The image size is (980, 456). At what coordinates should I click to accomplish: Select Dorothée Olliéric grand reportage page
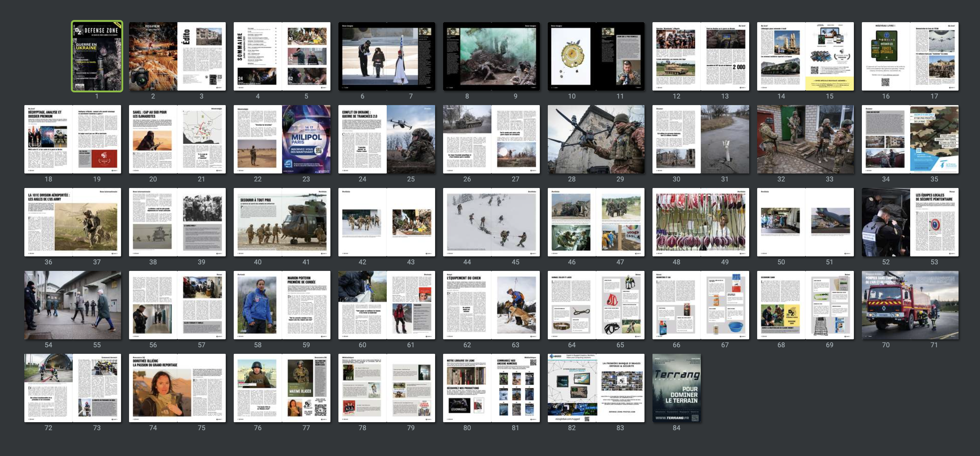(x=153, y=388)
